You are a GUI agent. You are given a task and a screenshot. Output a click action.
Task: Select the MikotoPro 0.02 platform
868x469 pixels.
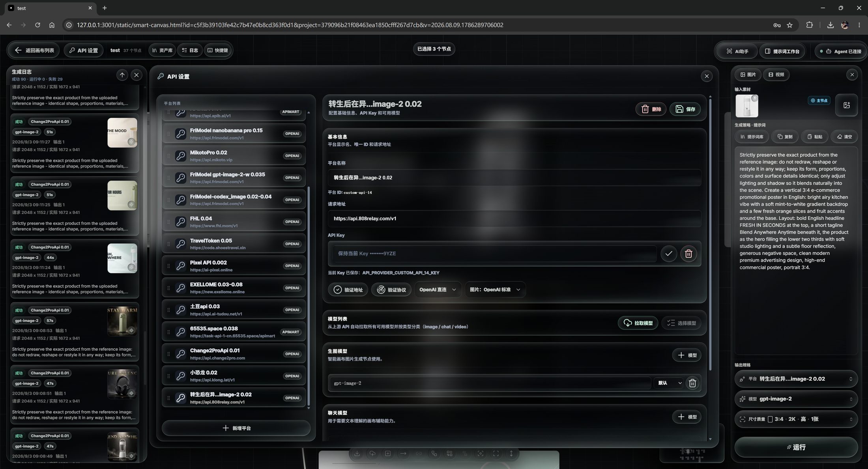pos(234,156)
